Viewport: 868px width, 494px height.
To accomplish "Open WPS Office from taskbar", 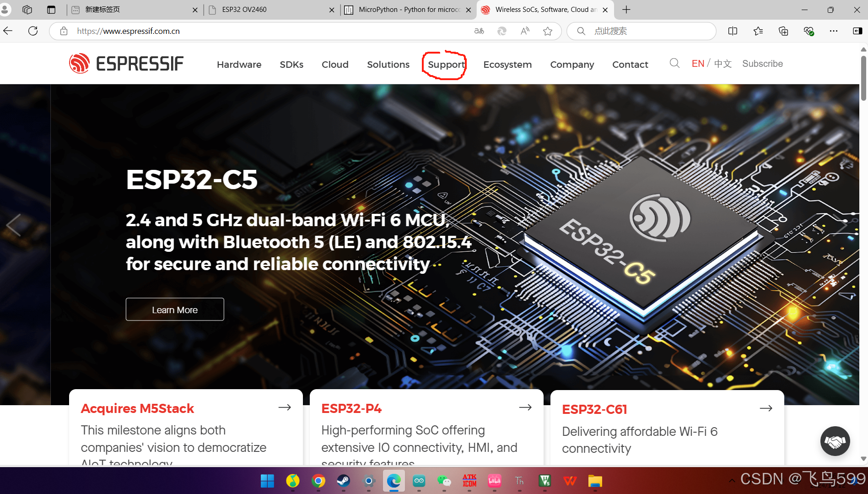I will coord(570,481).
